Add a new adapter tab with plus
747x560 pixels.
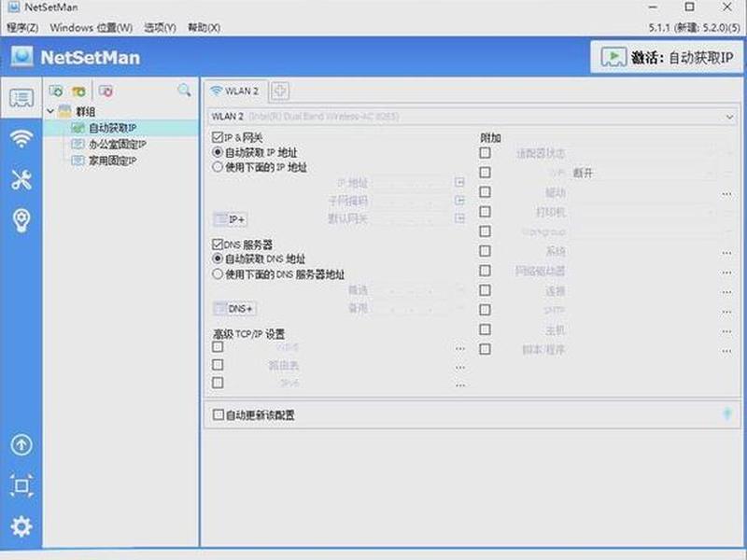(279, 91)
